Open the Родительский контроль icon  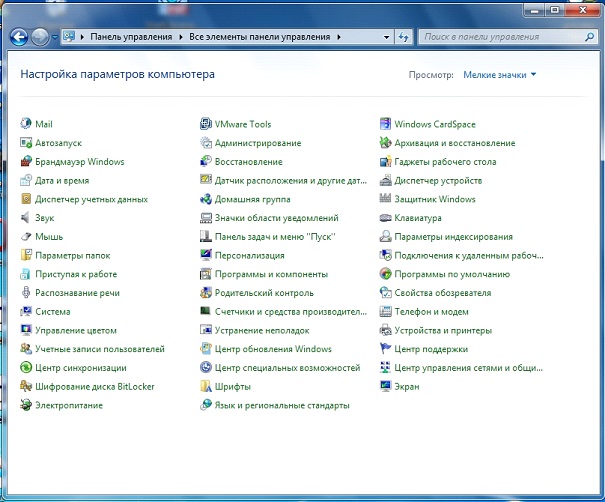click(x=206, y=292)
